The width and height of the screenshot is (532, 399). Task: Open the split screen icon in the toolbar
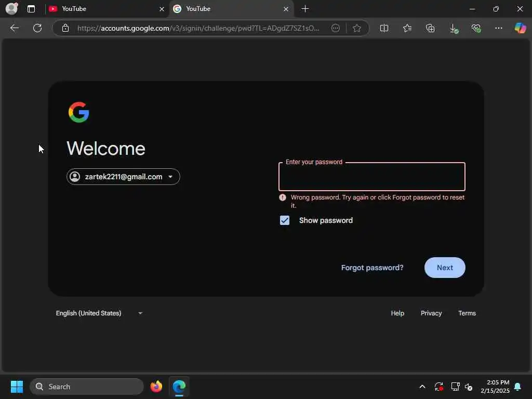coord(384,28)
